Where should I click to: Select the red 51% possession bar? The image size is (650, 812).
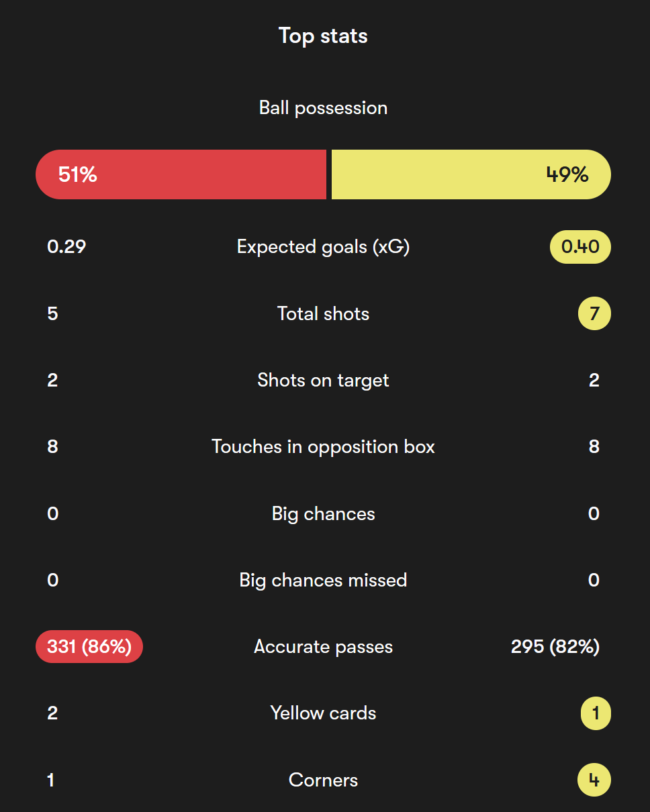click(x=181, y=174)
